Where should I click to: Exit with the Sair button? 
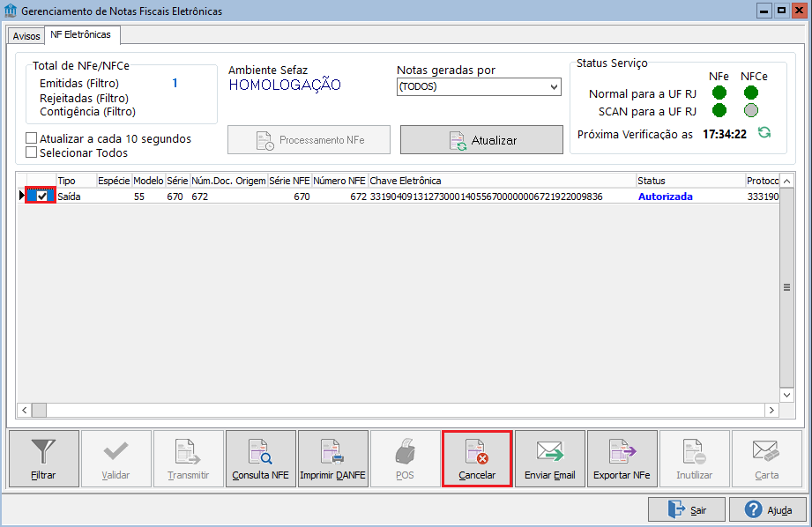[x=687, y=509]
